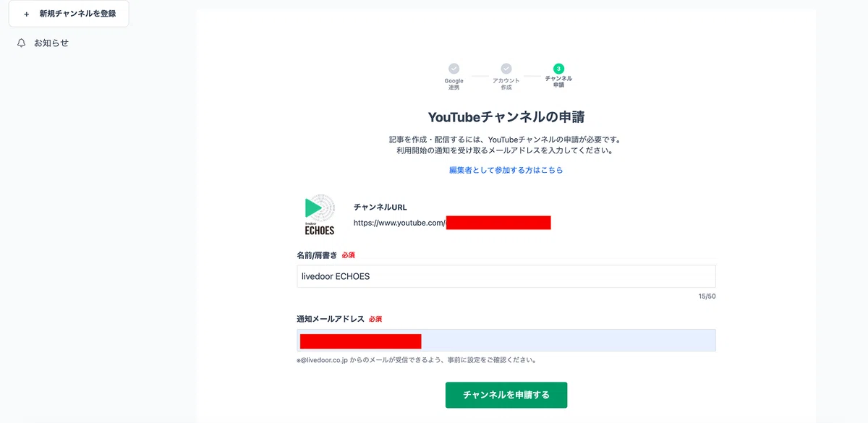Click the 通知メールアドレス field label
Image resolution: width=868 pixels, height=423 pixels.
[331, 319]
